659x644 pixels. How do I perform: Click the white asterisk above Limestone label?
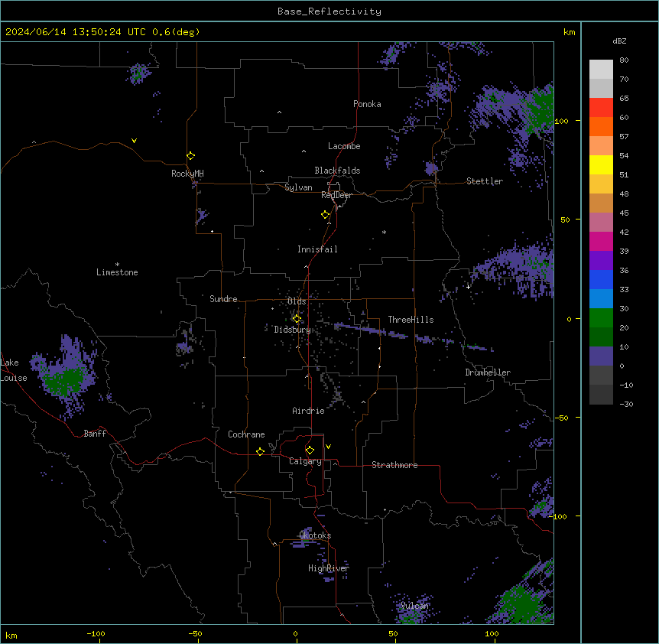tap(117, 265)
